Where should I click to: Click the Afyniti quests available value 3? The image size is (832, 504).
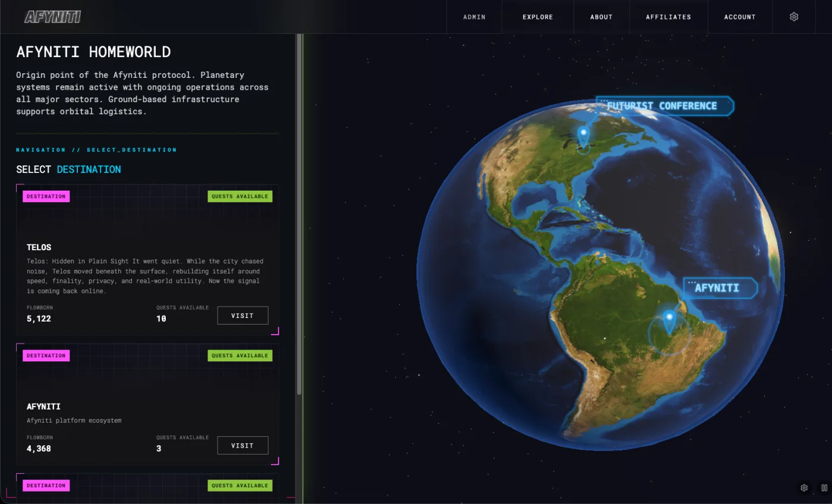point(159,449)
